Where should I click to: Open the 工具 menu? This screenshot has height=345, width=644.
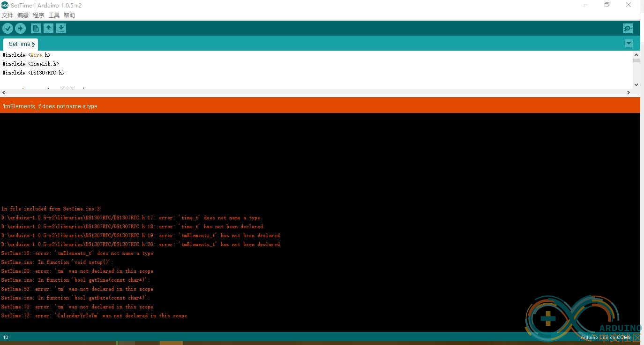click(54, 15)
